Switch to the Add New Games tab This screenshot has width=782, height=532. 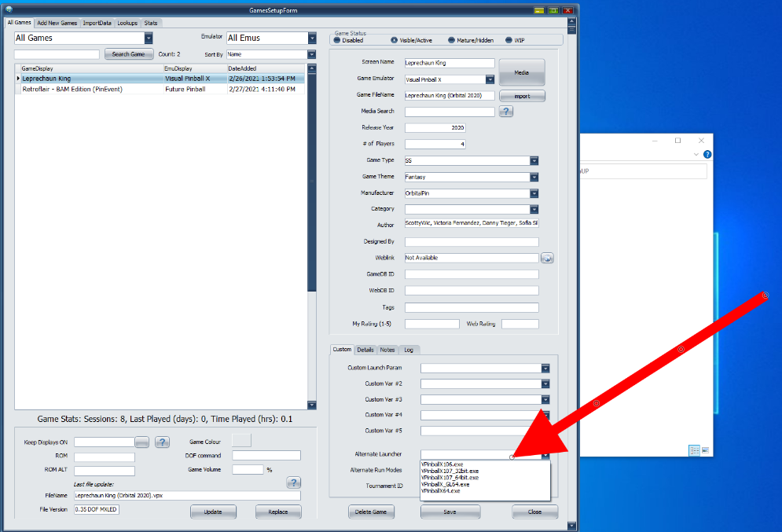57,23
